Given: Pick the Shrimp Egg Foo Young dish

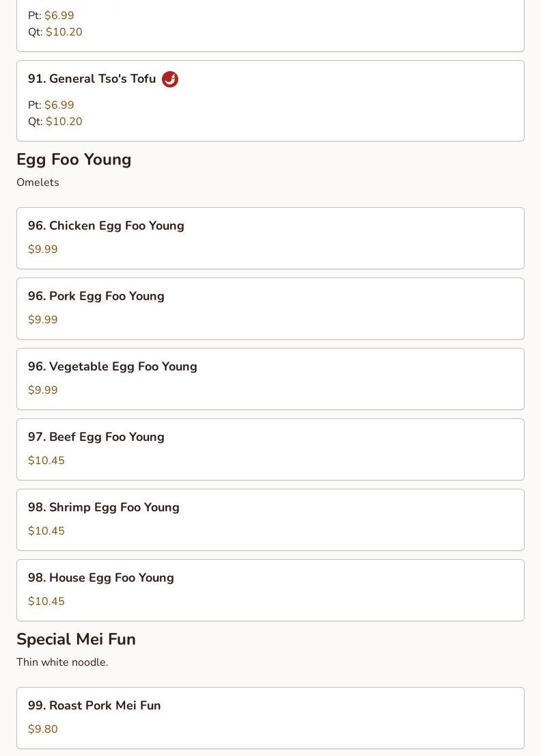Looking at the screenshot, I should pos(104,508).
